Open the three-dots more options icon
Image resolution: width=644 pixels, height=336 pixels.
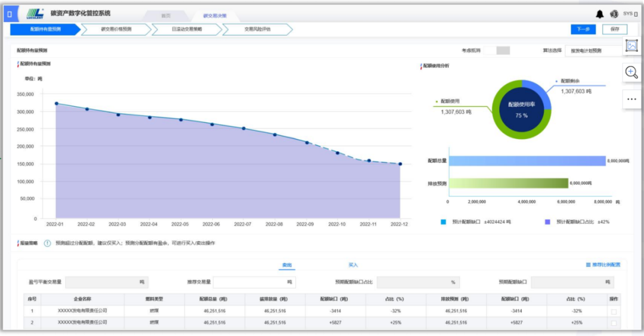(631, 99)
